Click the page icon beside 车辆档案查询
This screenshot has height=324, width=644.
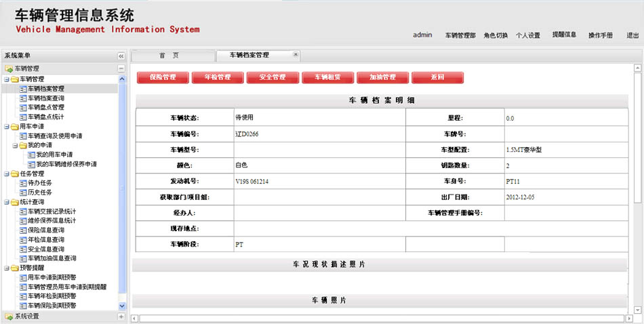22,98
